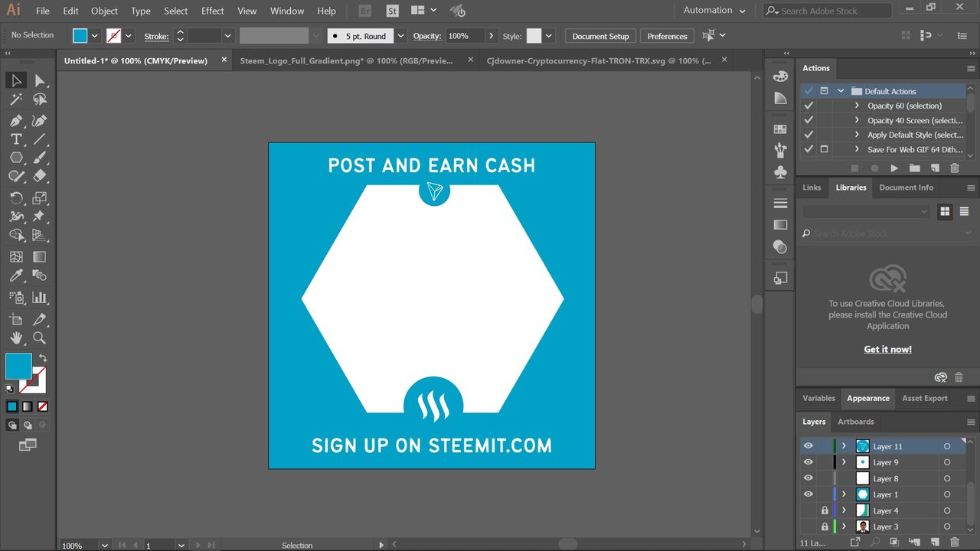
Task: Switch to the Variables tab
Action: (x=818, y=398)
